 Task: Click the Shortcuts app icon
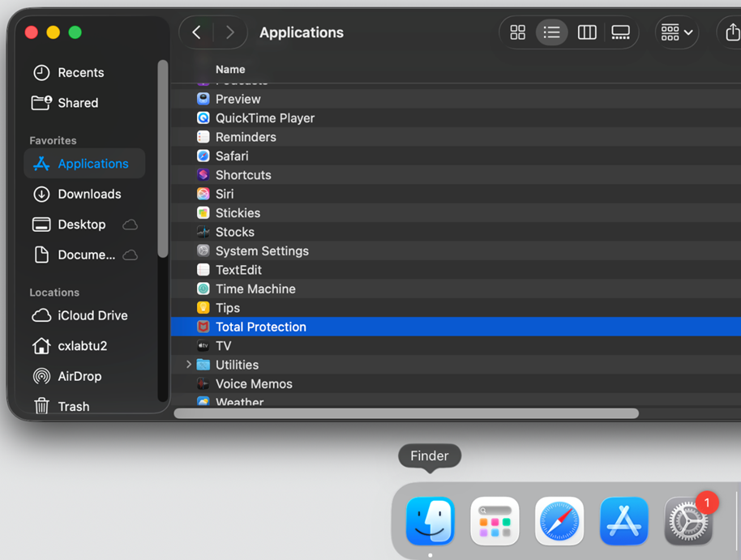coord(203,175)
